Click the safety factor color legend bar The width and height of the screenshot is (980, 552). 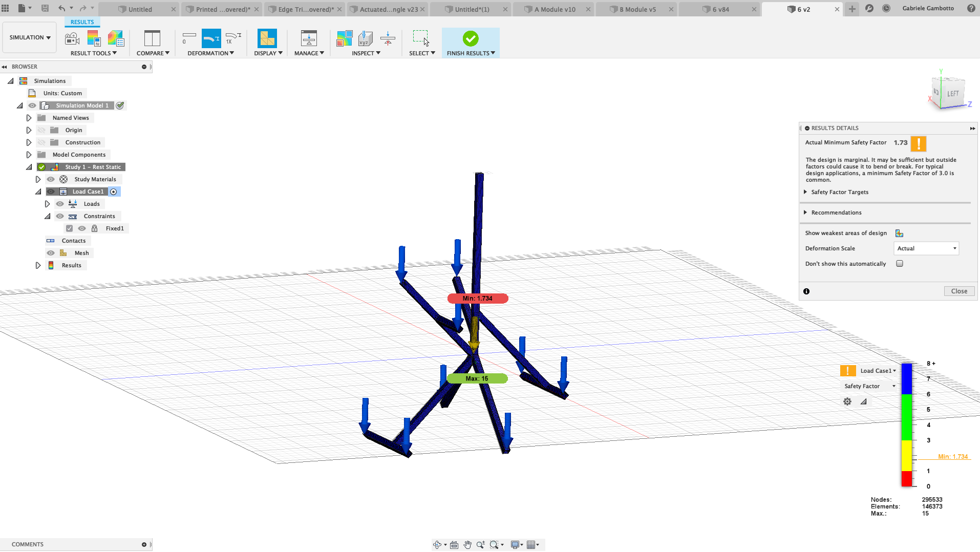[907, 425]
